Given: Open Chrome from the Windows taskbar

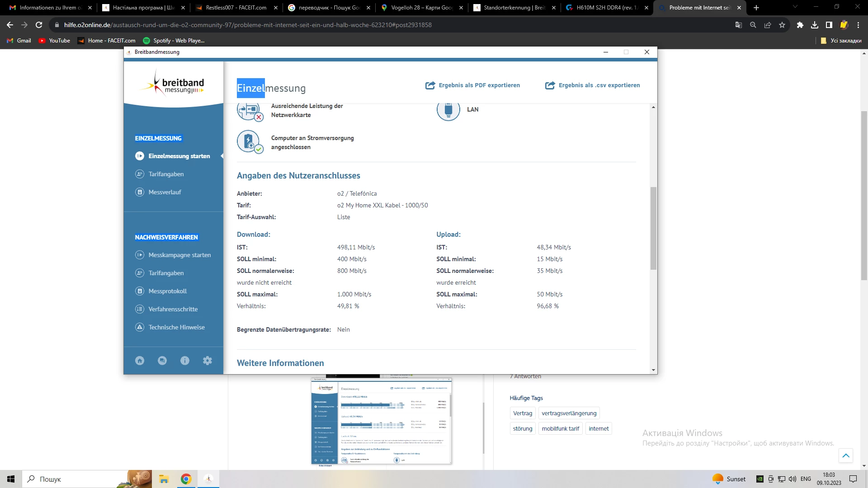Looking at the screenshot, I should click(186, 479).
